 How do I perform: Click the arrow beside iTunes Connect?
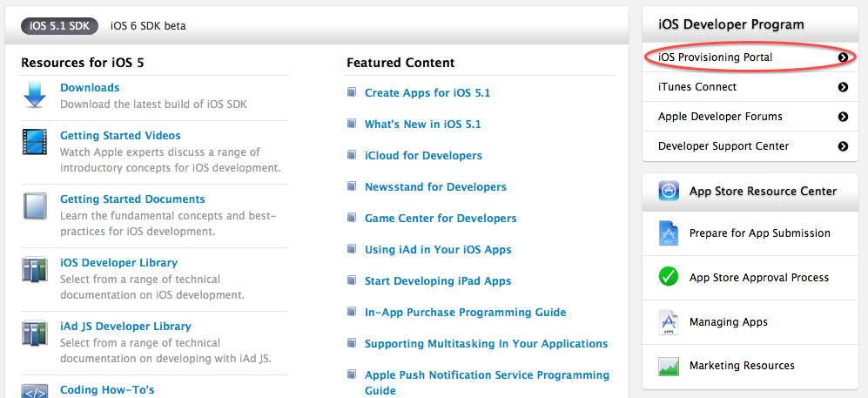coord(843,87)
